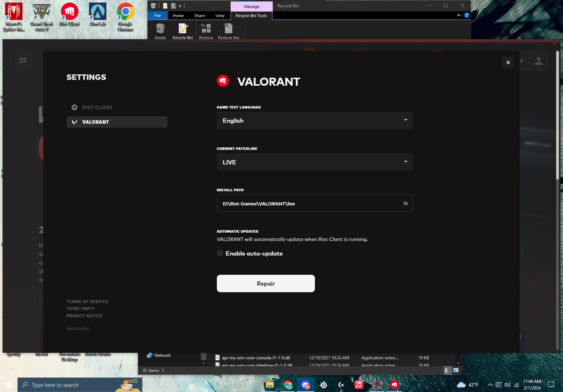The image size is (563, 392).
Task: Click the Recycle Bin properties ribbon icon
Action: point(183,30)
